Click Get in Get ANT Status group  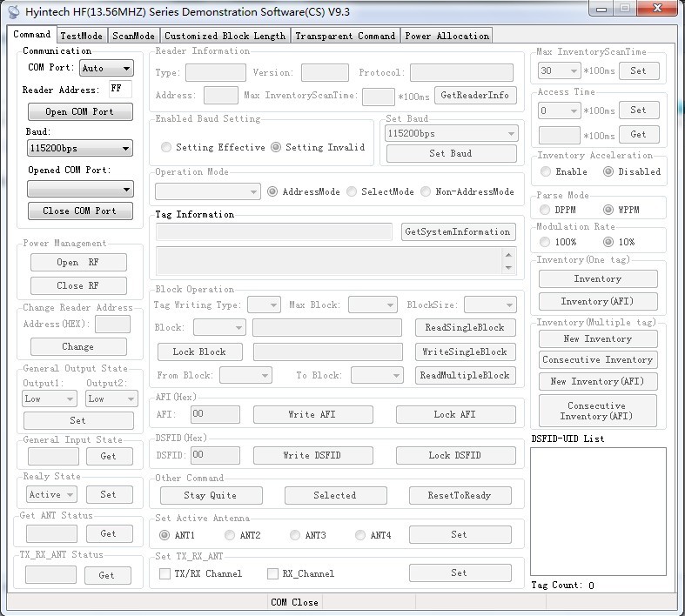[x=109, y=533]
